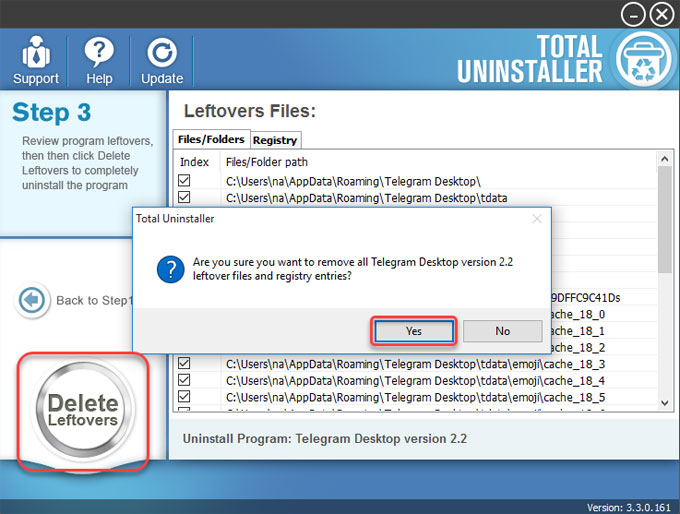Click the scroll down arrow of file list

click(x=664, y=403)
